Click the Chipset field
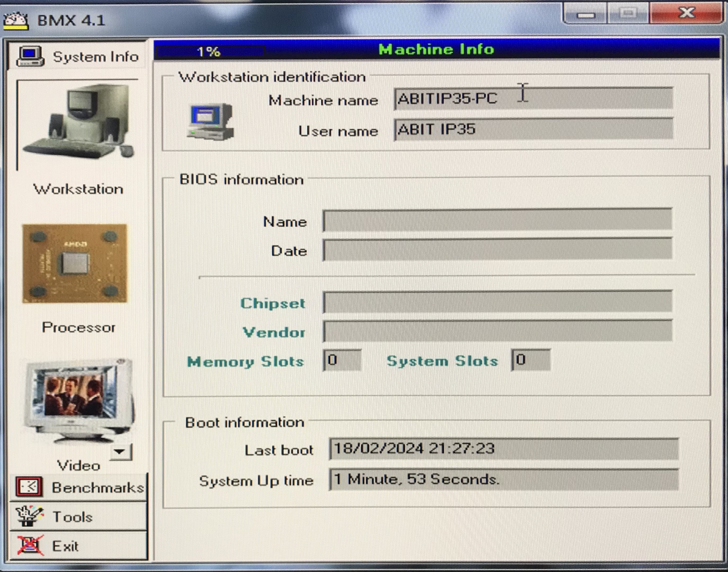The height and width of the screenshot is (572, 728). pos(497,302)
